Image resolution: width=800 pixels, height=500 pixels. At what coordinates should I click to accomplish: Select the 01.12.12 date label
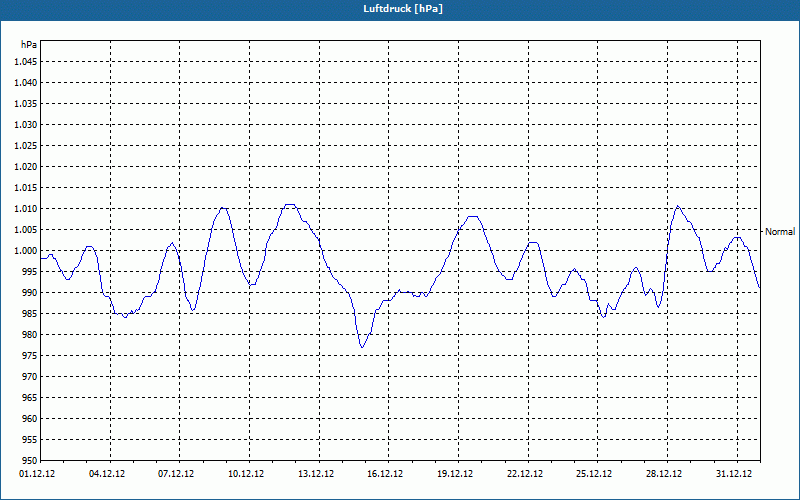click(x=37, y=474)
